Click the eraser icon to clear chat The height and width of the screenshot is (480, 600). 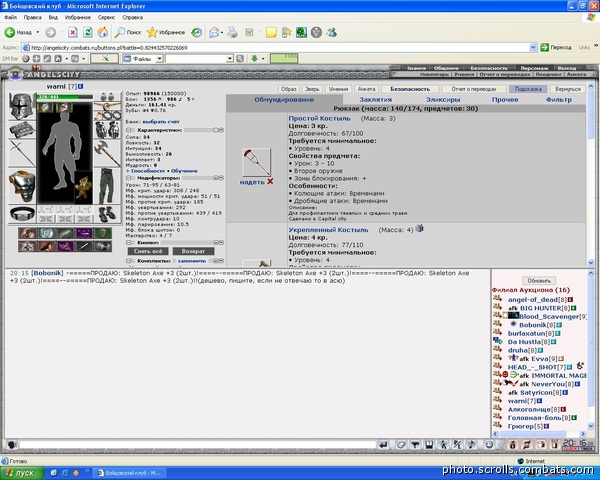(401, 444)
